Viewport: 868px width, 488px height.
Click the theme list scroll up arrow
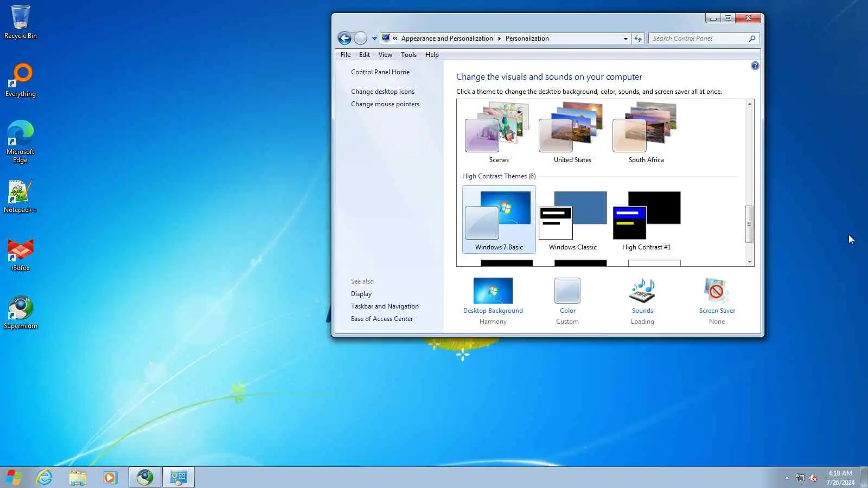tap(749, 104)
